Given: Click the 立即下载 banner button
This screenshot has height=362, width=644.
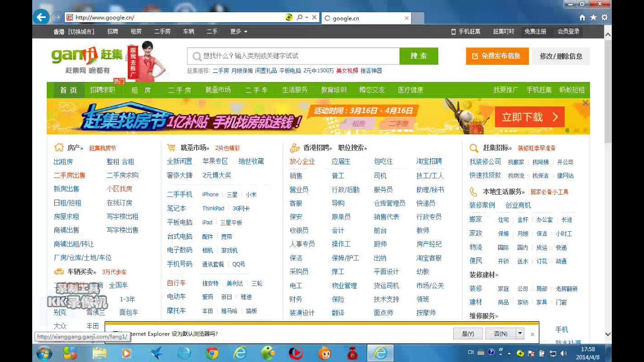Looking at the screenshot, I should 530,117.
